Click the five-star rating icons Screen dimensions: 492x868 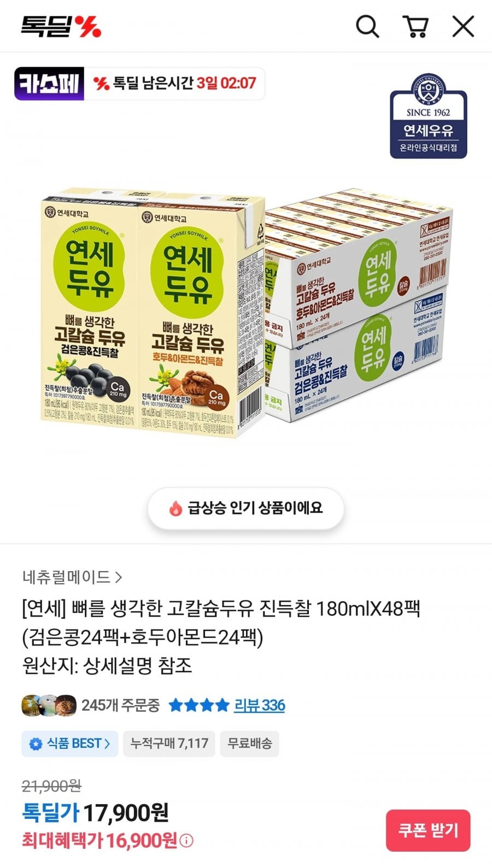(x=199, y=705)
